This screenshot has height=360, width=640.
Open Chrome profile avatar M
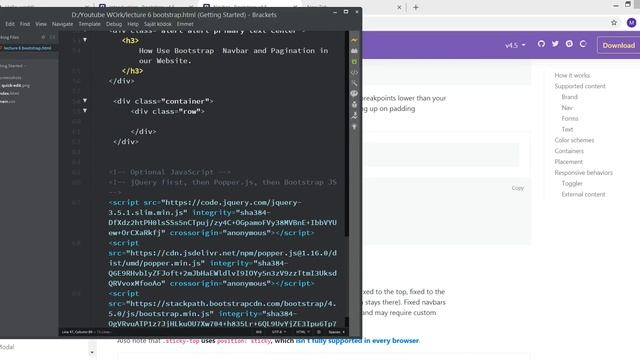[x=631, y=23]
